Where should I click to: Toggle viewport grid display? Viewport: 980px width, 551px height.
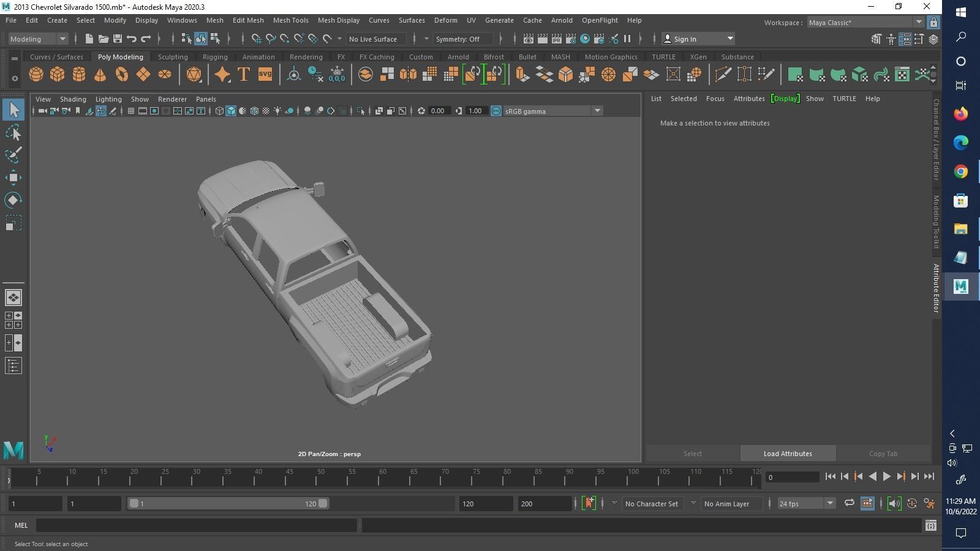pos(130,111)
